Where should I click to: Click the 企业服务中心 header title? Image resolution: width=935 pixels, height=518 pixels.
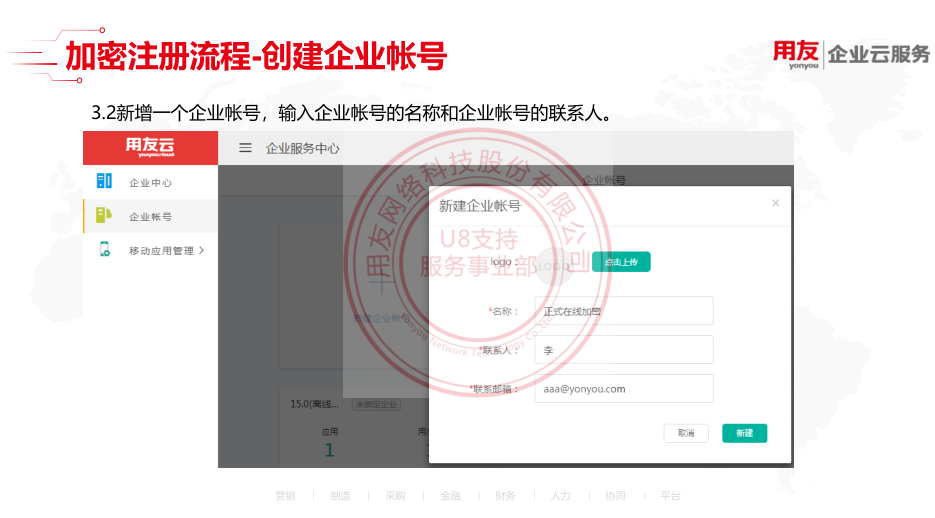[x=302, y=148]
